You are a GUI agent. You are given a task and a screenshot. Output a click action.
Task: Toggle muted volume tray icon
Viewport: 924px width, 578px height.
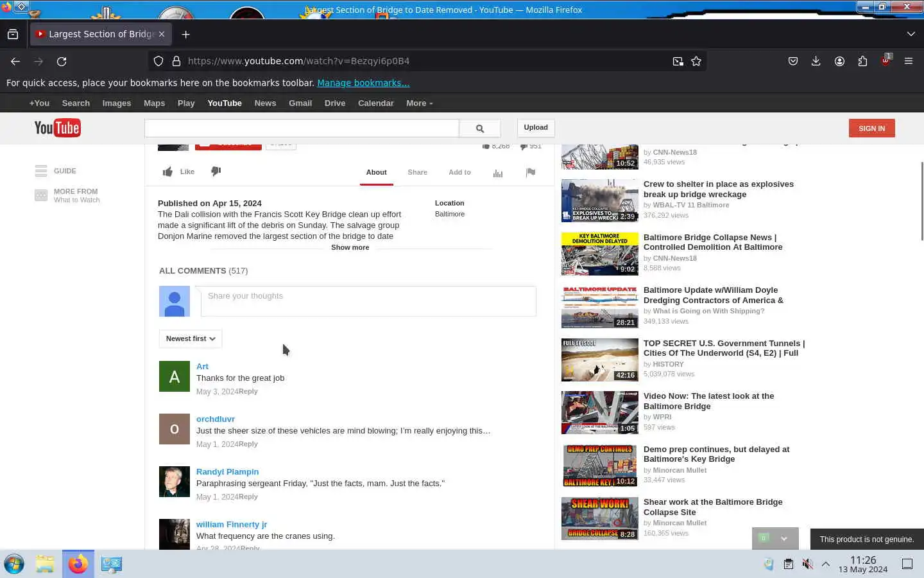[807, 564]
